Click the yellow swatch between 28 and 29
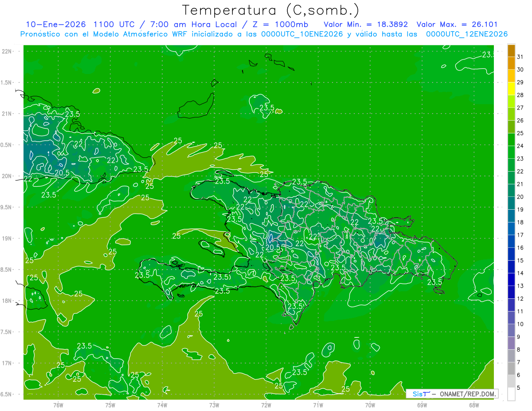The height and width of the screenshot is (411, 532). [511, 89]
